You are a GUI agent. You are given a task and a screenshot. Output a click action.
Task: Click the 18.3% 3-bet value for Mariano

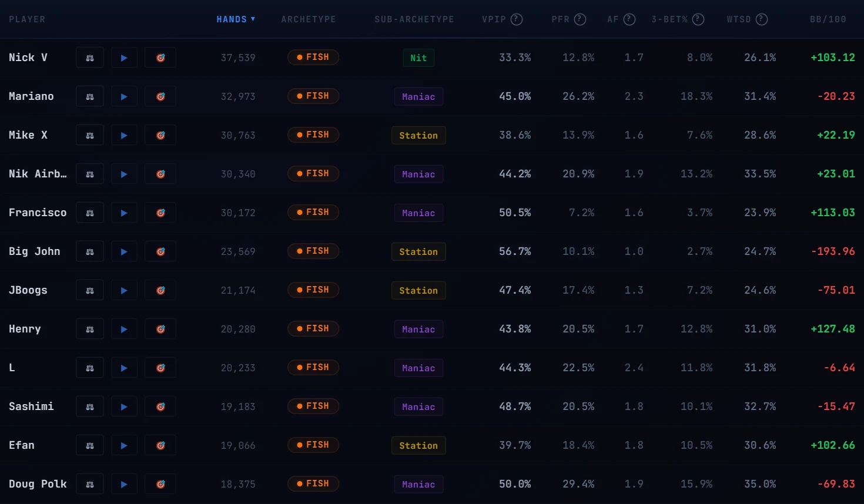(696, 96)
